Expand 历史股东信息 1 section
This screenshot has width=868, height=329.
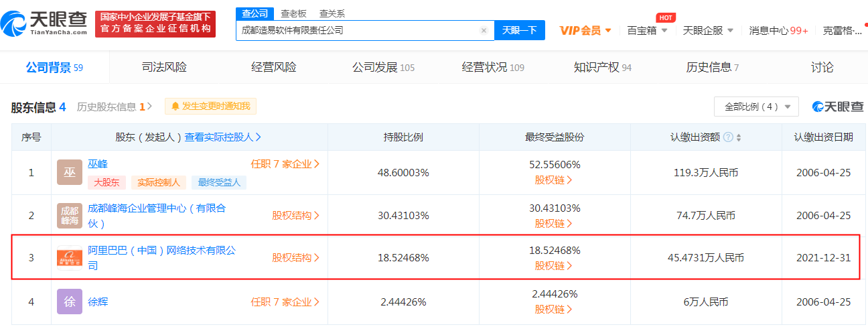[115, 107]
